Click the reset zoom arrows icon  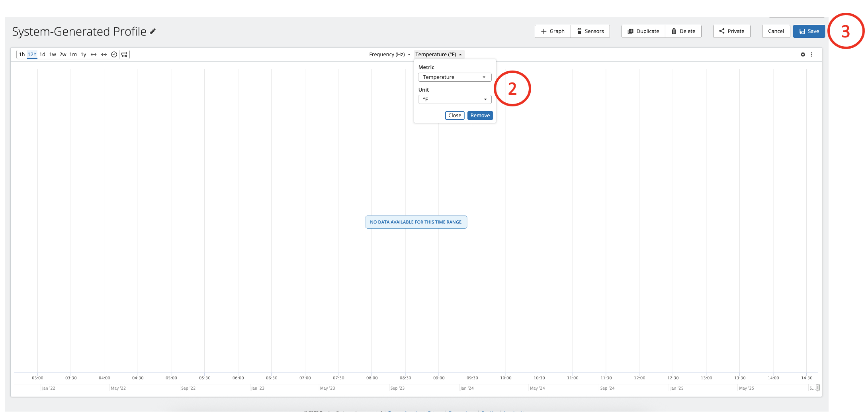pos(125,55)
